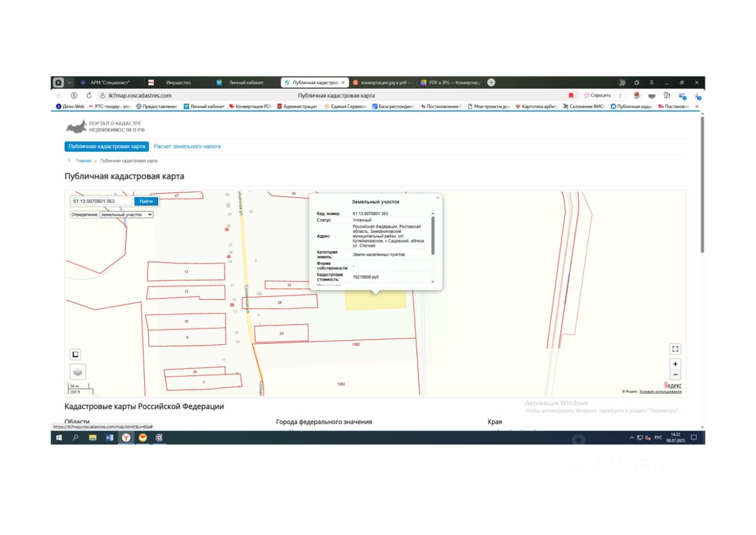This screenshot has height=535, width=756.
Task: Click the red bookmark icon in address bar
Action: click(x=571, y=95)
